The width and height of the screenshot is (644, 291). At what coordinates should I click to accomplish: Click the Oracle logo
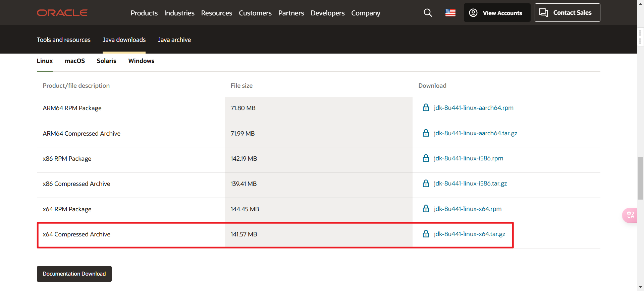click(62, 13)
